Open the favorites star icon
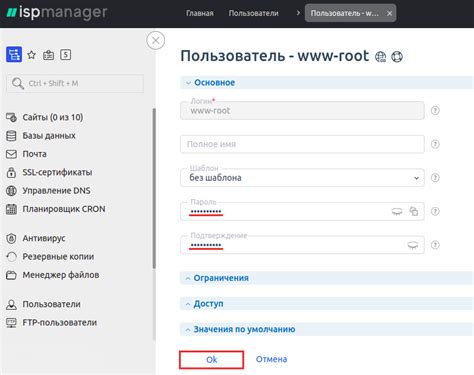 coord(31,55)
